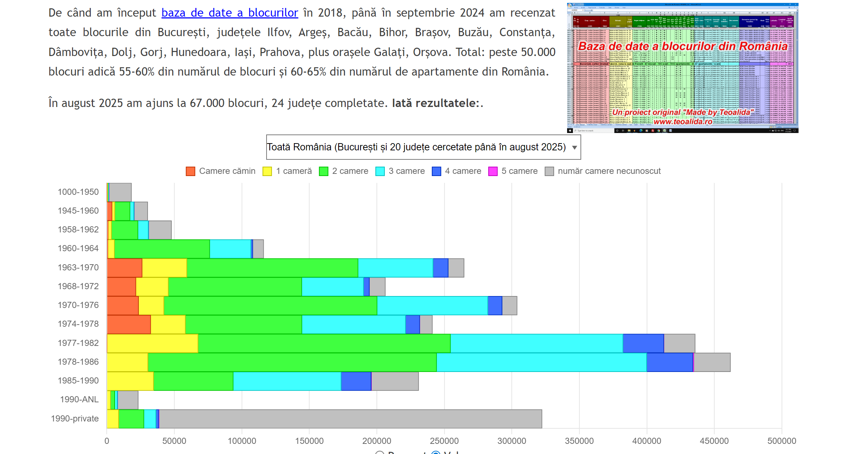This screenshot has width=868, height=454.
Task: Click the dropdown arrow beside Toată România
Action: [574, 147]
